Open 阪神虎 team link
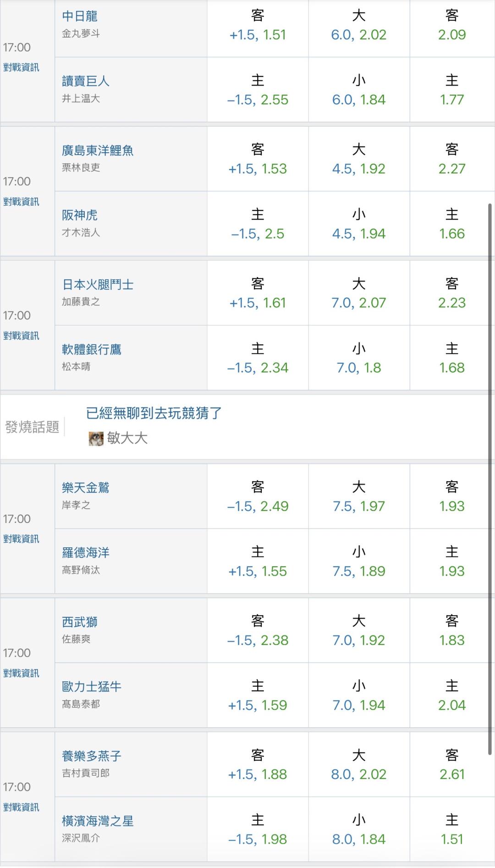 point(80,215)
